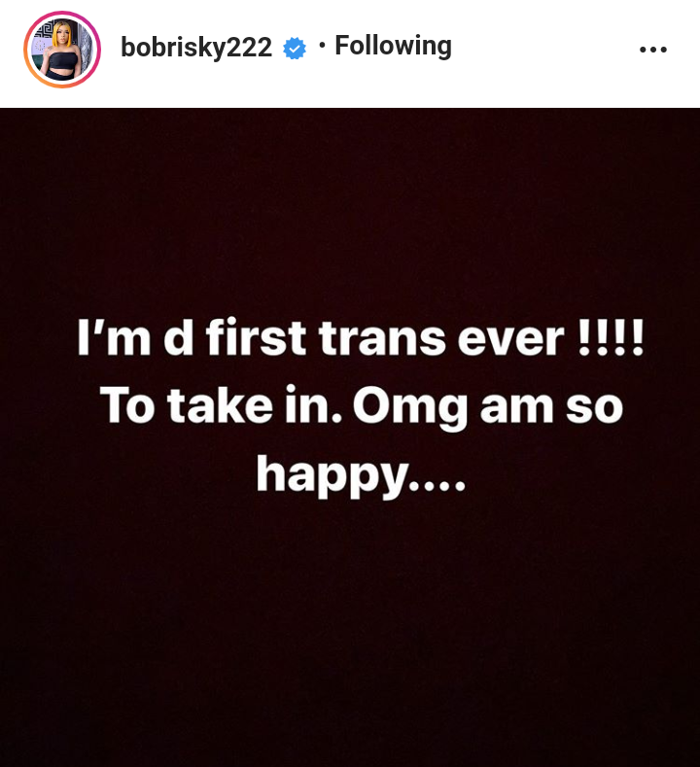Screen dimensions: 700x767
Task: Click the post text "I'm d first trans ever !!!!"
Action: pyautogui.click(x=361, y=338)
